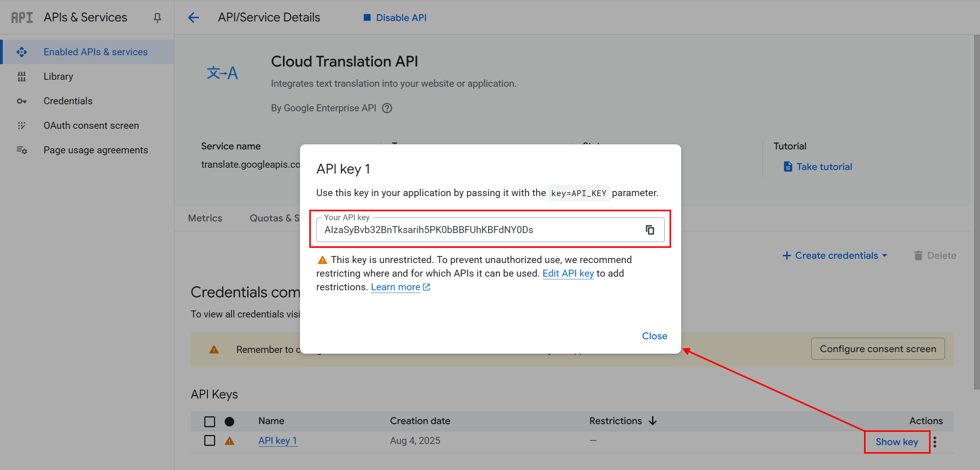Open Credentials from the sidebar
This screenshot has height=470, width=980.
coord(68,101)
